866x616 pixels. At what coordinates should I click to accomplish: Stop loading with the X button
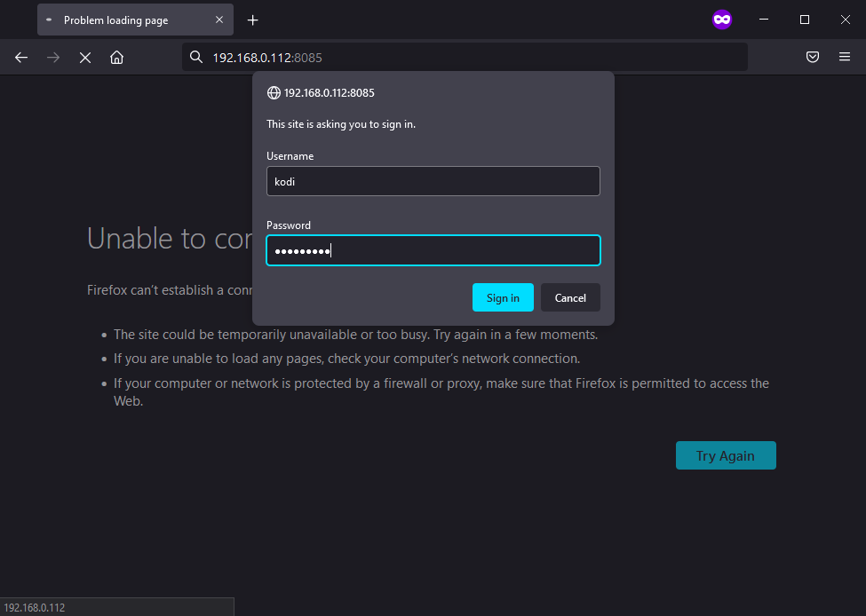[85, 58]
